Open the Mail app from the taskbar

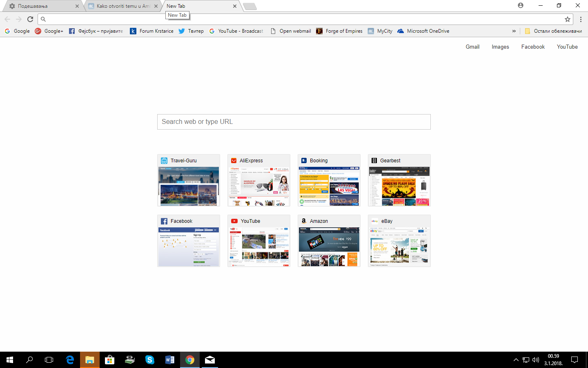pyautogui.click(x=210, y=360)
